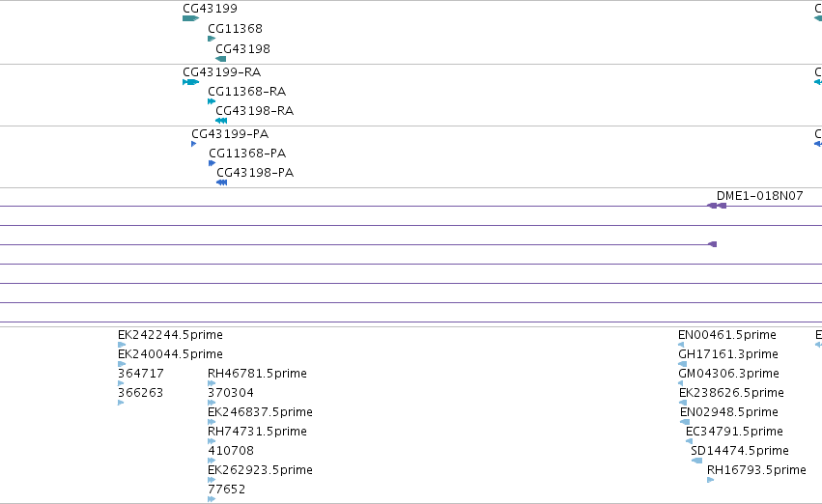
Task: Select the CG43199-RA transcript glyph
Action: (x=191, y=82)
